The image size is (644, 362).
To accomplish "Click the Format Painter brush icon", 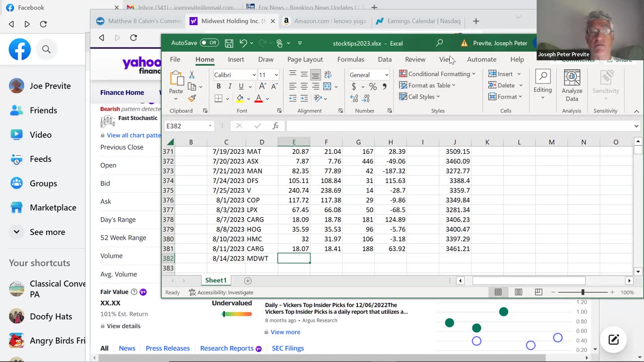I will point(192,99).
